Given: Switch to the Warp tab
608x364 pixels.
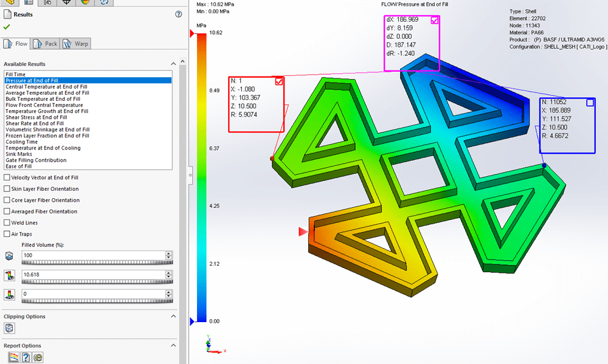Looking at the screenshot, I should click(75, 44).
